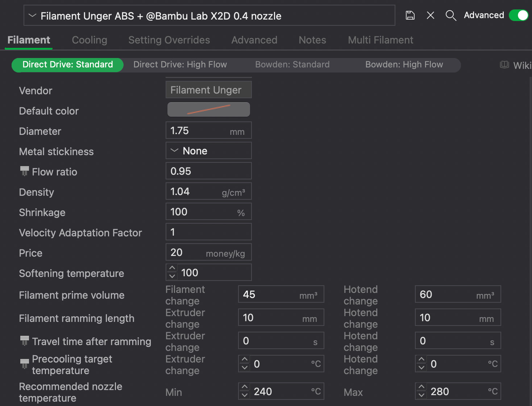Open the Default color swatch picker
The image size is (532, 406).
(x=209, y=109)
